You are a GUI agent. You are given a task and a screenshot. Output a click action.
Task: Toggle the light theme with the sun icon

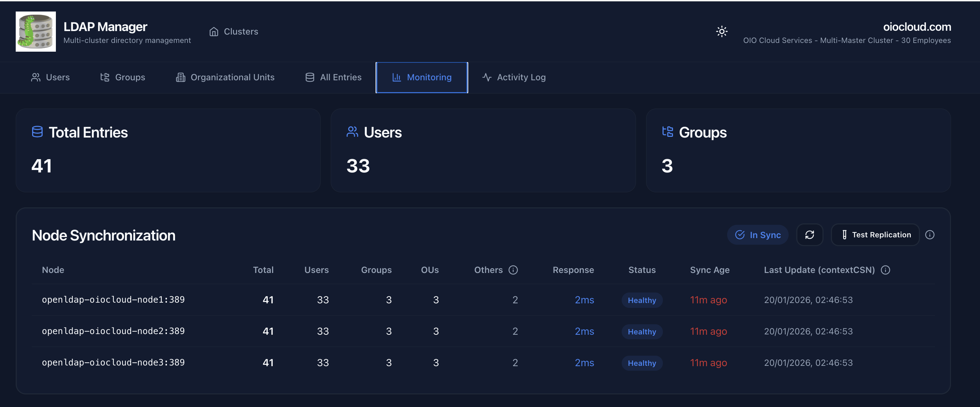[x=722, y=31]
